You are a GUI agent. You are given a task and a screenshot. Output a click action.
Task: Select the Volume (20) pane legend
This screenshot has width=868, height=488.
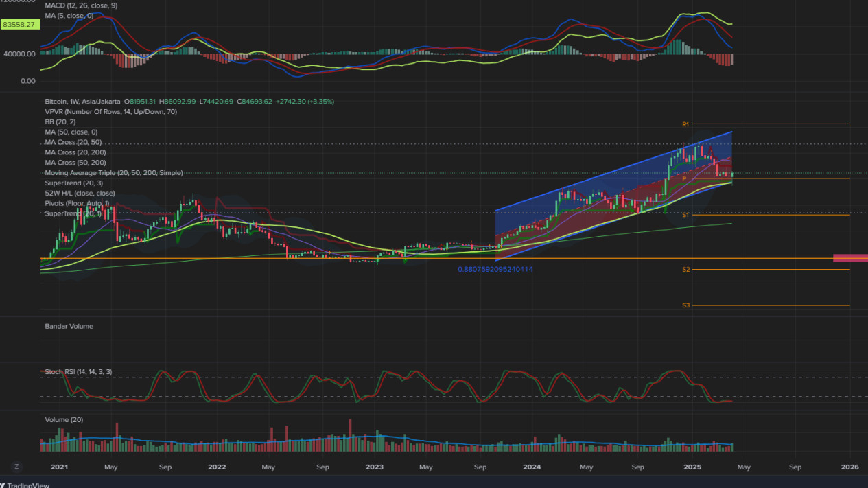(x=64, y=420)
